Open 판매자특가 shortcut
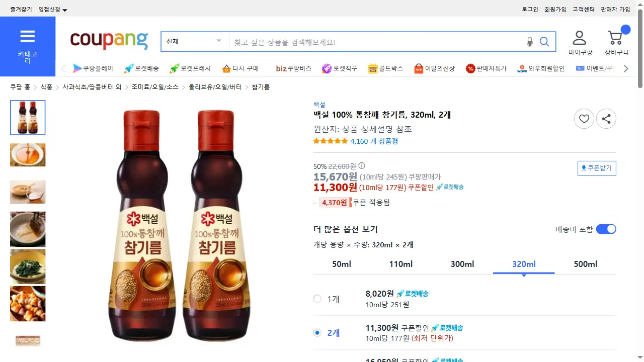 pyautogui.click(x=486, y=68)
